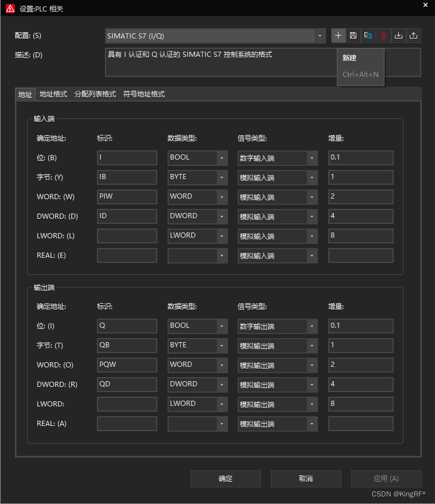Switch to the 地址格式 tab

point(53,94)
